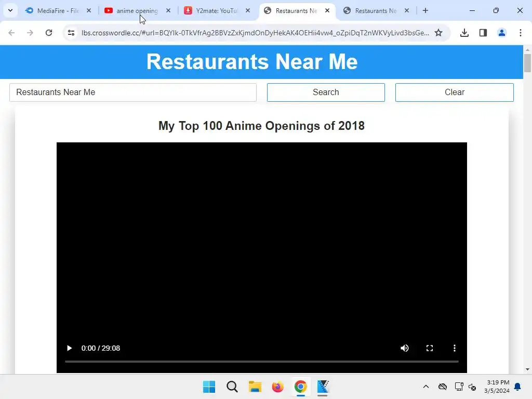
Task: Play the anime openings video
Action: [69, 348]
